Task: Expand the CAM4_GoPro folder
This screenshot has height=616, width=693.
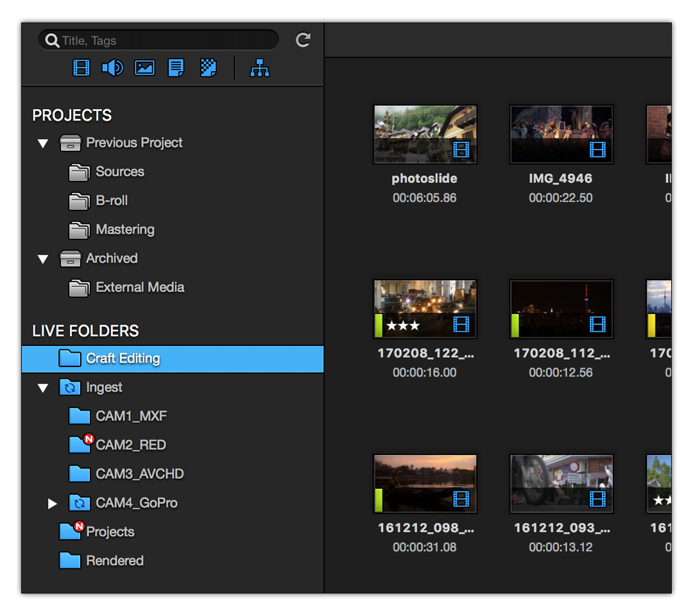Action: tap(53, 503)
